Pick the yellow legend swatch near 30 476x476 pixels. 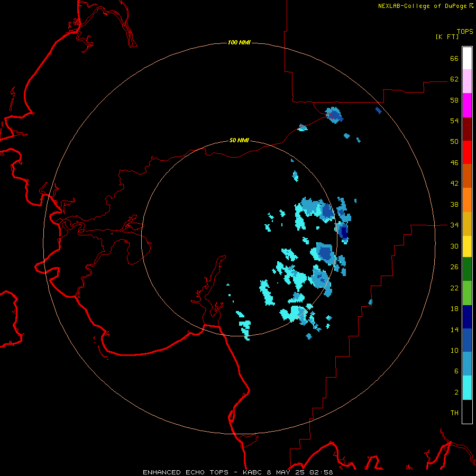tap(467, 246)
